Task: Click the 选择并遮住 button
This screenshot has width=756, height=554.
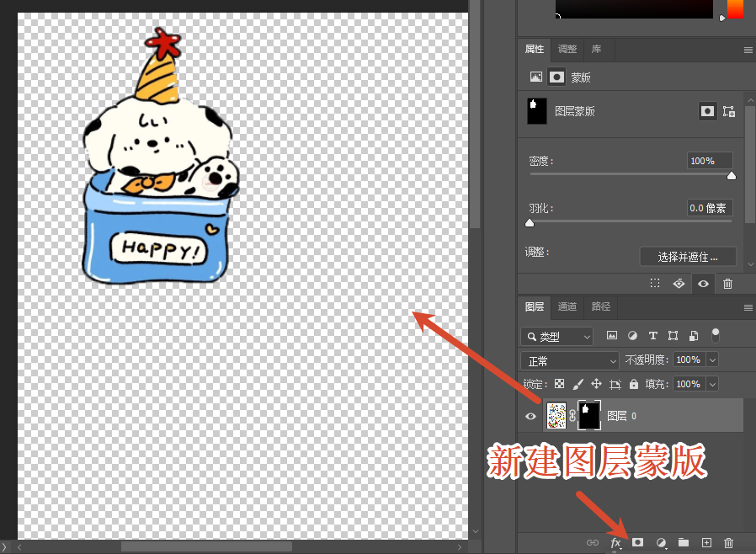Action: (x=688, y=256)
